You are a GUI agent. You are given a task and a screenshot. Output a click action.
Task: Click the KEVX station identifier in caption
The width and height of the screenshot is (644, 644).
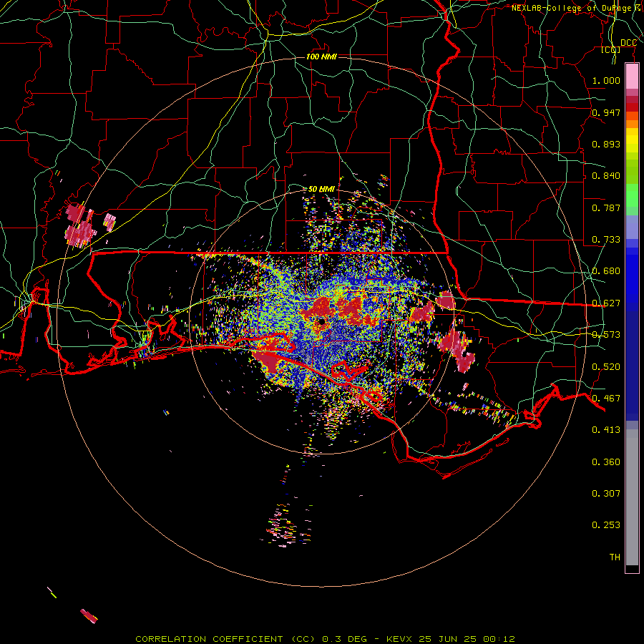point(401,639)
